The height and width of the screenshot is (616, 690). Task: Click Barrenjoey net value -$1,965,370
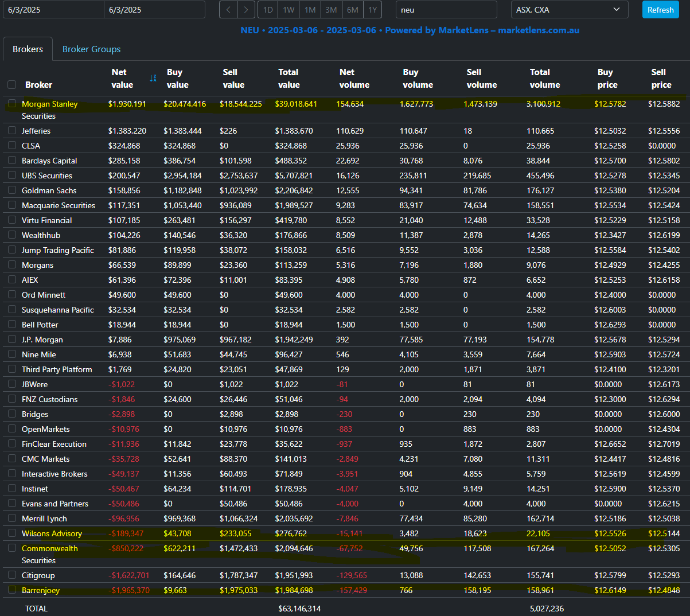pyautogui.click(x=129, y=590)
